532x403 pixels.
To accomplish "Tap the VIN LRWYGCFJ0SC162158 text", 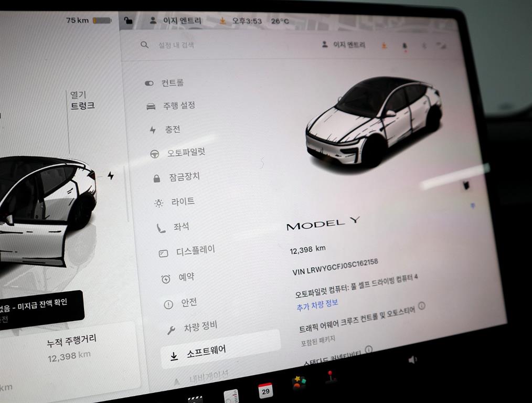I will 335,267.
